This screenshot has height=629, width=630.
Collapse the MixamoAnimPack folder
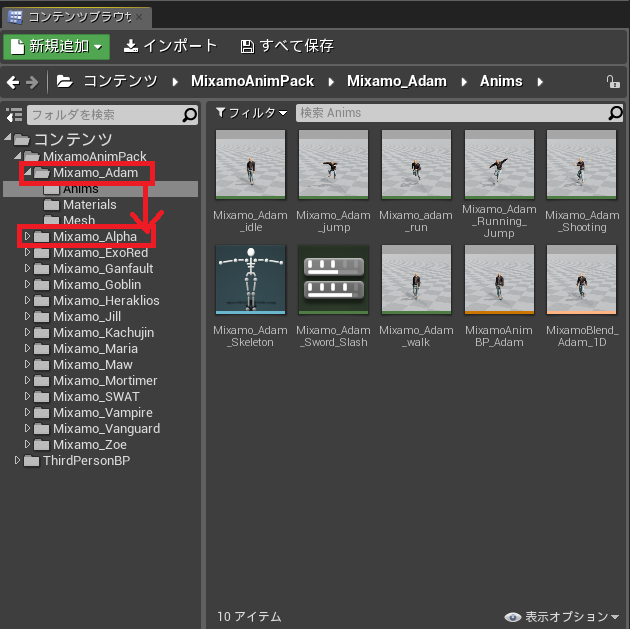click(18, 155)
